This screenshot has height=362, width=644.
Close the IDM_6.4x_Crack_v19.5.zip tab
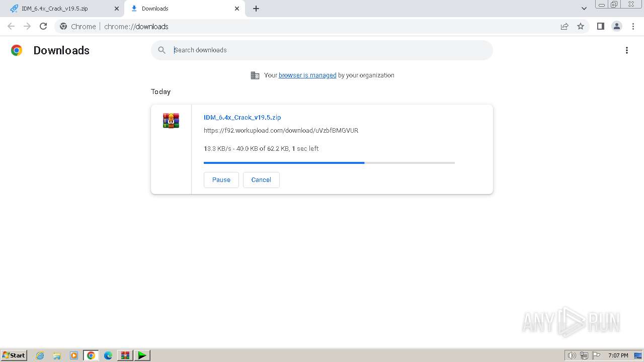[x=117, y=9]
